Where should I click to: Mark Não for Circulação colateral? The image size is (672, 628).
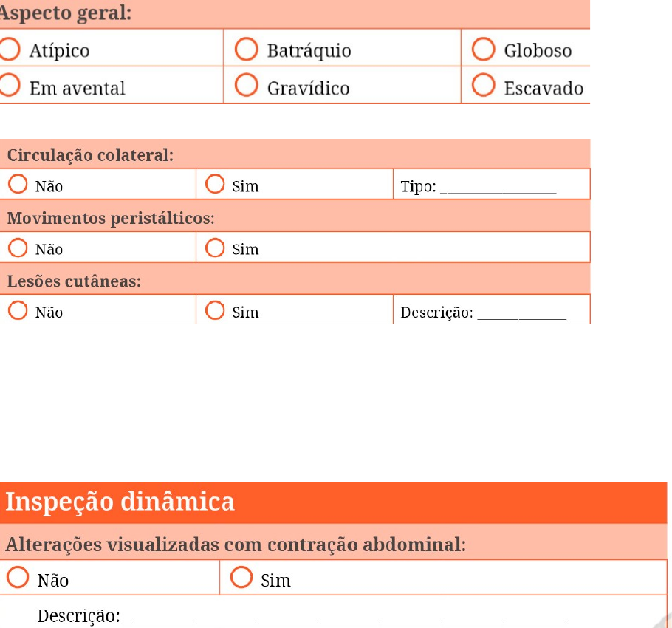coord(18,184)
